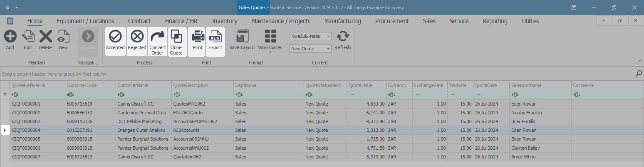Collapse the ribbon with the chevron
The width and height of the screenshot is (644, 167).
pos(640,61)
